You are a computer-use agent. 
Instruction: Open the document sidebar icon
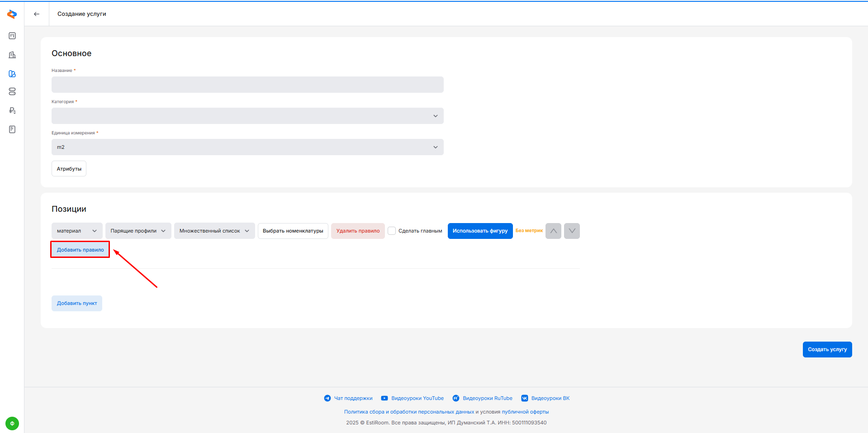pos(12,129)
